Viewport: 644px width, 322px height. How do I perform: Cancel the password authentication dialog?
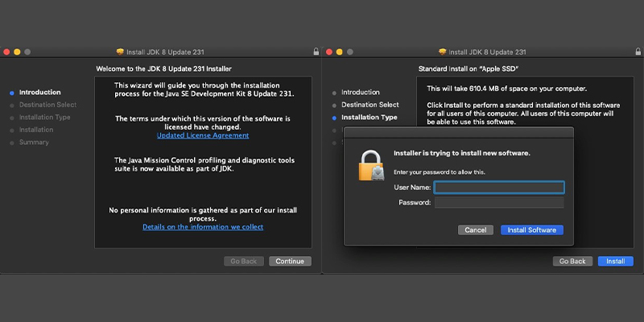pos(476,230)
